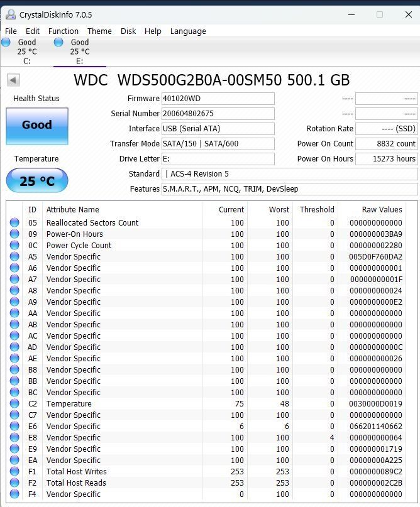Viewport: 420px width, 507px height.
Task: Click the 25 °C temperature button
Action: (37, 180)
